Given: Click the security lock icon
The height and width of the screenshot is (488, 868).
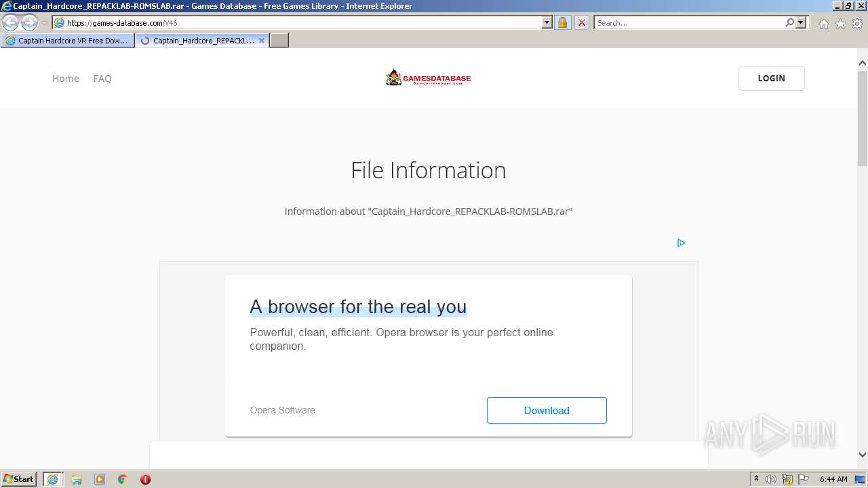Looking at the screenshot, I should 562,23.
